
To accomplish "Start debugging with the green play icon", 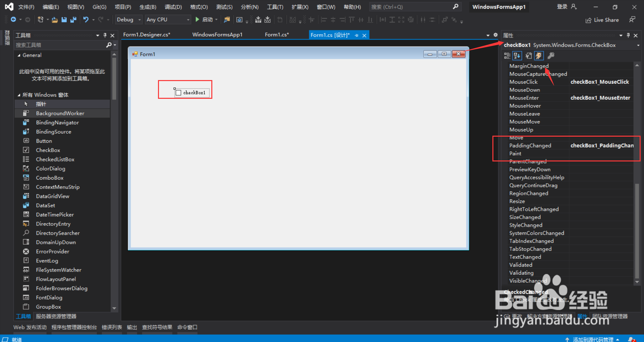I will 197,19.
